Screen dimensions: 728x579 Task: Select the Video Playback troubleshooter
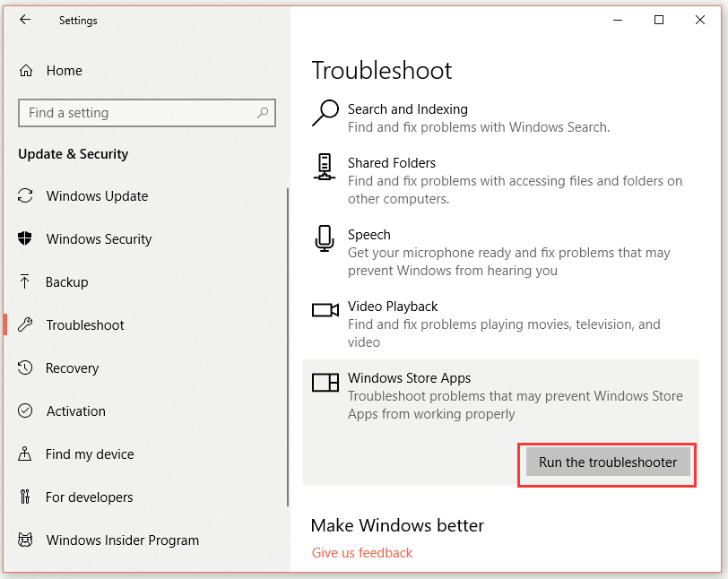(x=501, y=324)
